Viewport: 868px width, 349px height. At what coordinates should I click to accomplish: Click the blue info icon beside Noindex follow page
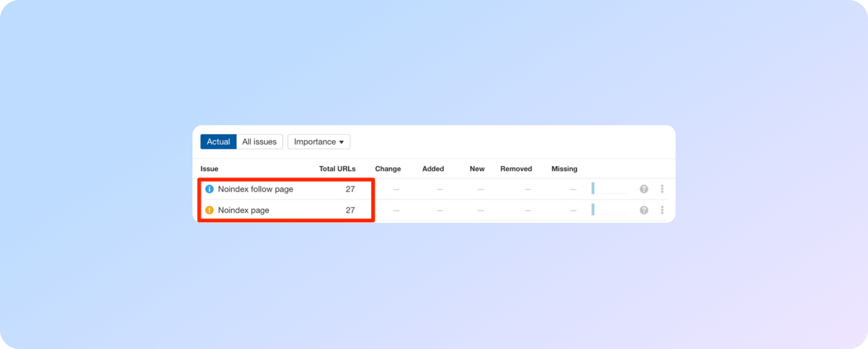pyautogui.click(x=209, y=189)
